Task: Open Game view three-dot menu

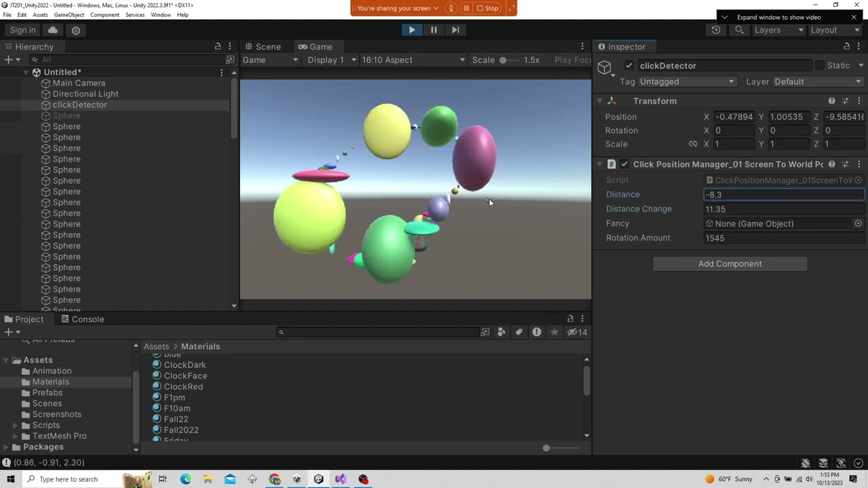Action: tap(582, 46)
